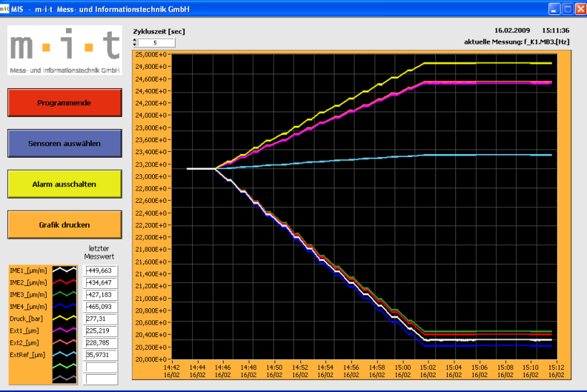Click the date 16.02.2009 display
Viewport: 587px width, 392px height.
click(512, 30)
